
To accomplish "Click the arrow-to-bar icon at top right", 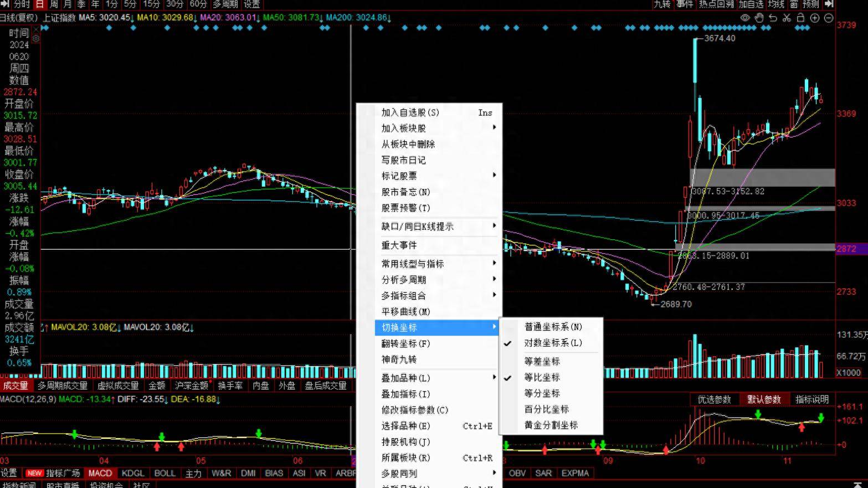I will (829, 4).
